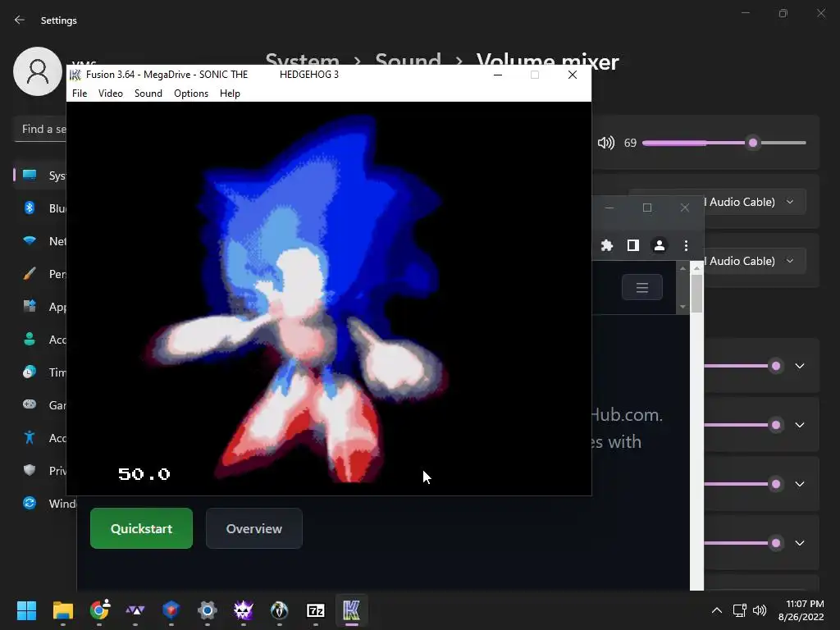Expand the first app volume row chevron
Viewport: 840px width, 630px height.
(799, 366)
